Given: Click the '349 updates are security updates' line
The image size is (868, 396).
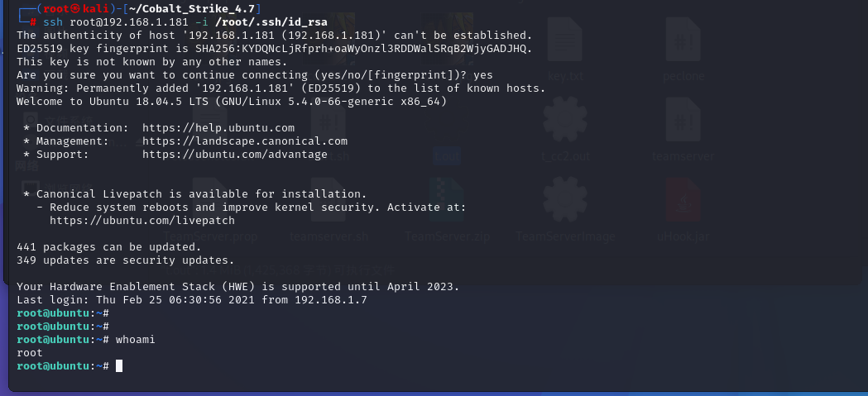Looking at the screenshot, I should point(126,260).
